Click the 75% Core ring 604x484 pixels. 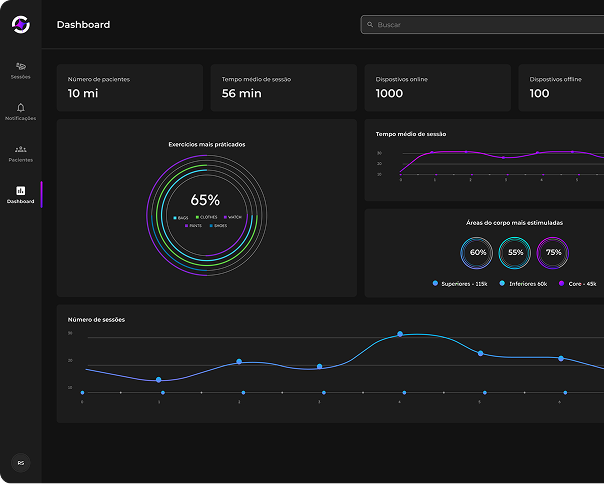coord(553,253)
